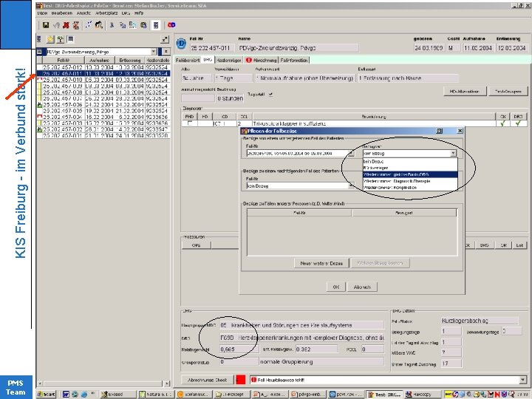Open the Datei menu
Image resolution: width=532 pixels, height=399 pixels.
coord(42,13)
